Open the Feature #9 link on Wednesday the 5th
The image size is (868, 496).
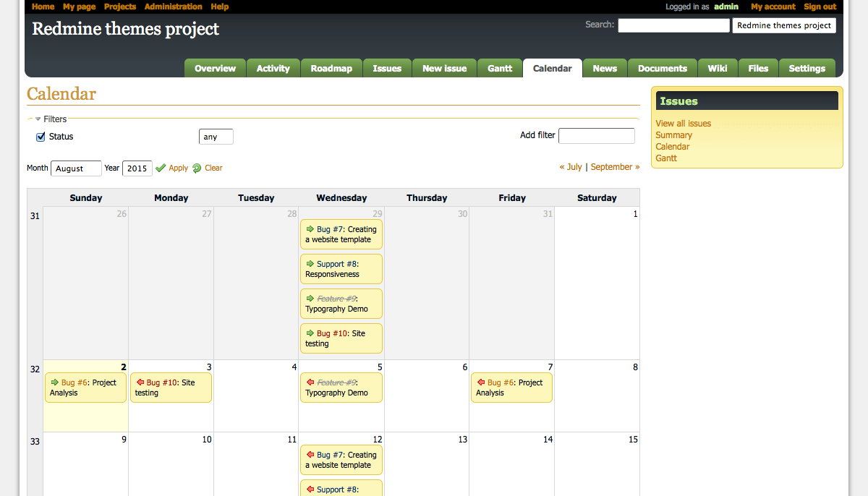coord(337,382)
